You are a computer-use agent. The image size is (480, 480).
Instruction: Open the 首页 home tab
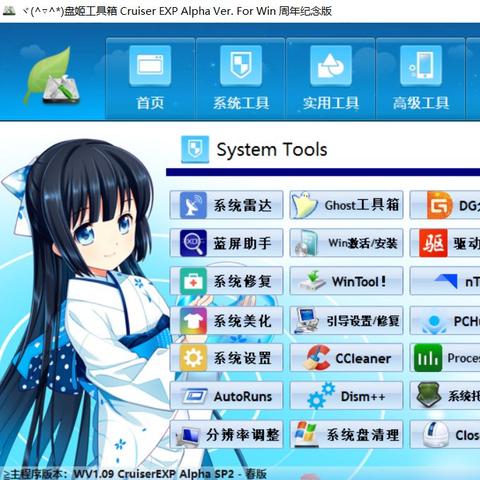[x=150, y=79]
